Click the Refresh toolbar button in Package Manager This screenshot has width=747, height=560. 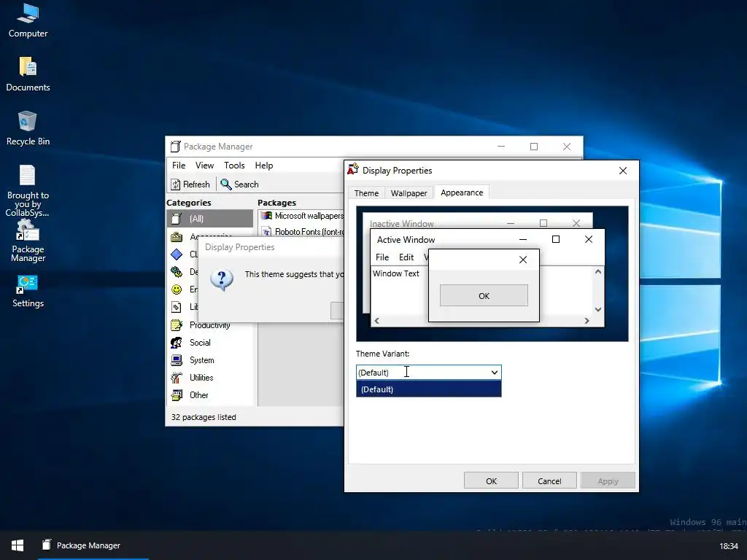tap(190, 184)
